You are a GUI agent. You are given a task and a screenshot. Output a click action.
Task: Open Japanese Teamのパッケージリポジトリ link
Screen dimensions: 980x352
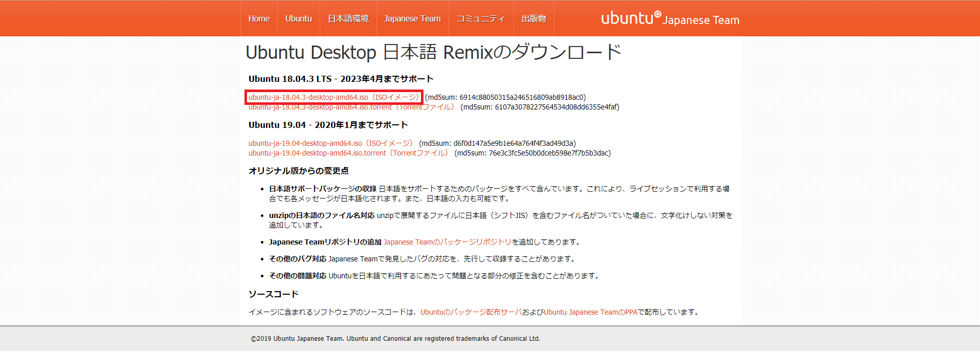[448, 242]
